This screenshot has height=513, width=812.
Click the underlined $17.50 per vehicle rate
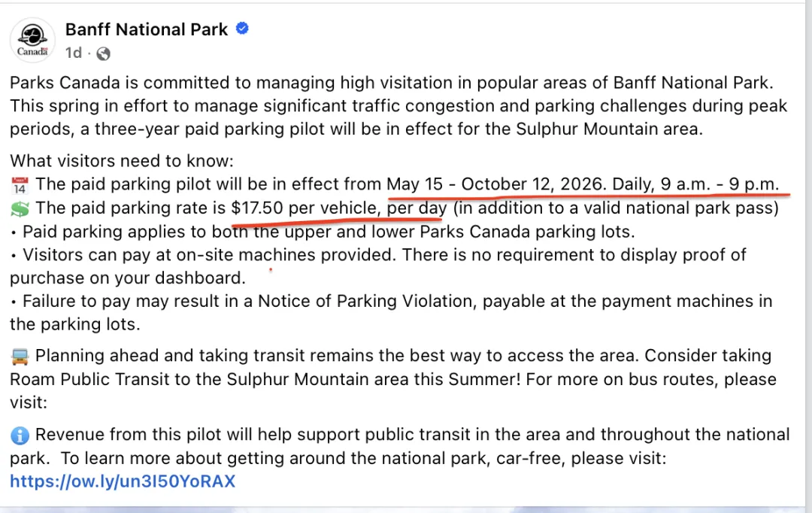305,208
